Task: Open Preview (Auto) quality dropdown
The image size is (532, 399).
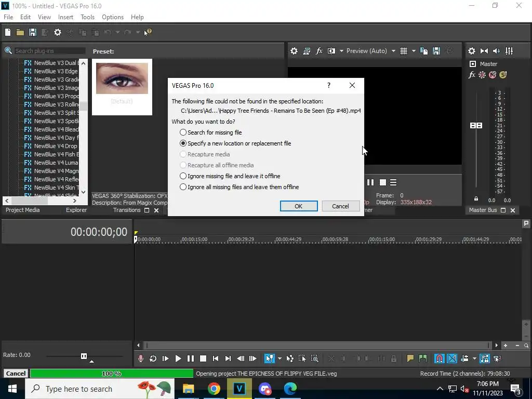Action: (x=393, y=51)
